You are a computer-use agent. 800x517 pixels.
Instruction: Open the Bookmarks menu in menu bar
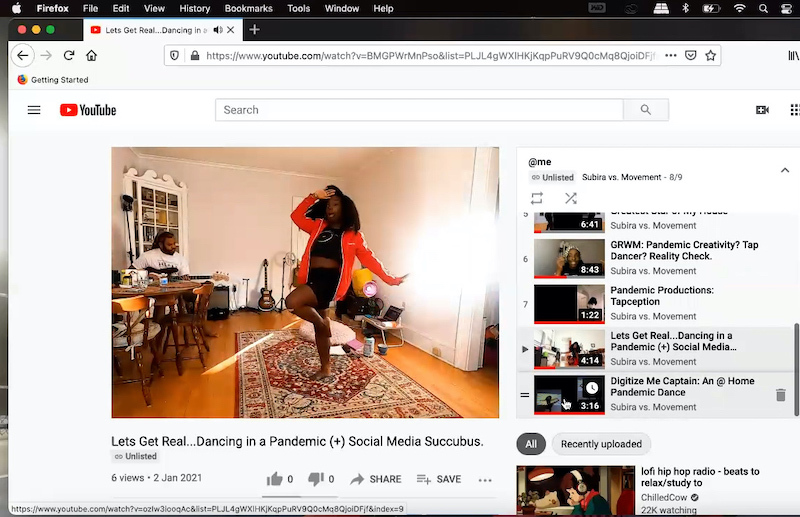[x=248, y=8]
